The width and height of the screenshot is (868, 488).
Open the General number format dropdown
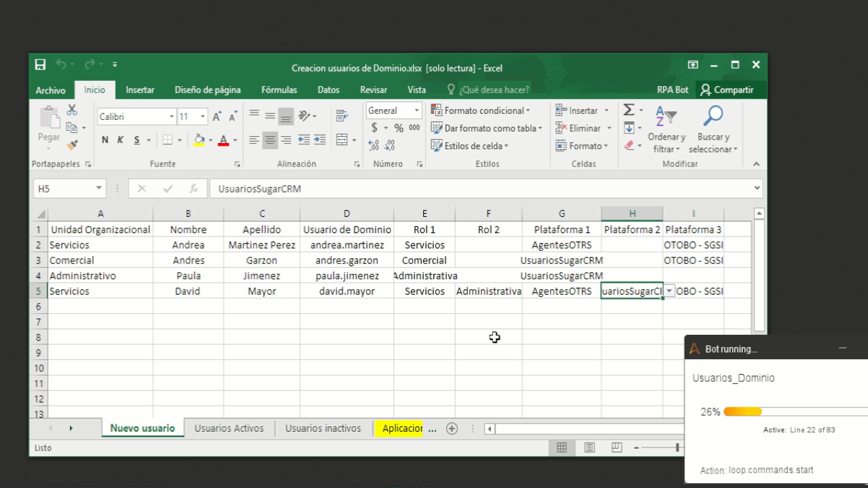pos(416,110)
